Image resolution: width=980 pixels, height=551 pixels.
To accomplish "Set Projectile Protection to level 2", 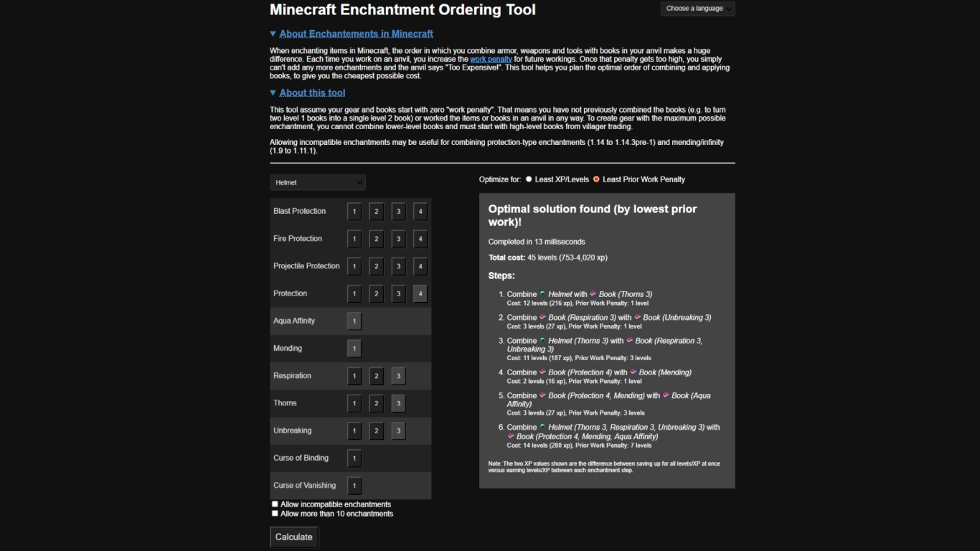I will 376,266.
